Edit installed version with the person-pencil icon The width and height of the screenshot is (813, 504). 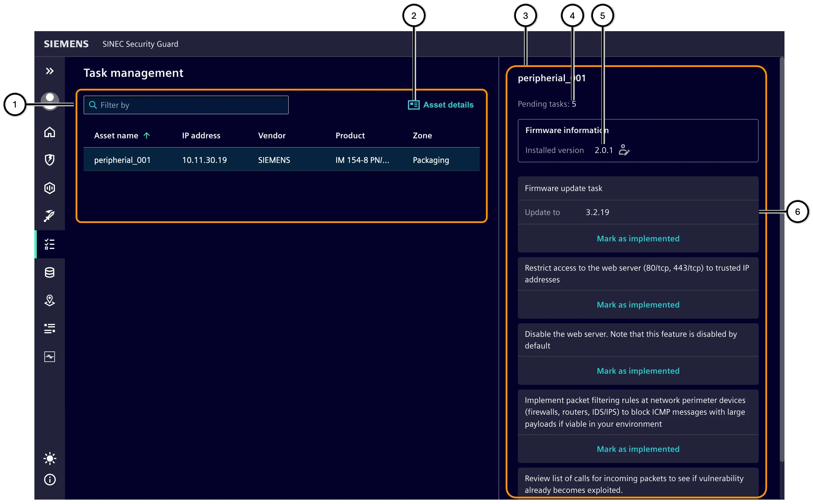pos(624,150)
